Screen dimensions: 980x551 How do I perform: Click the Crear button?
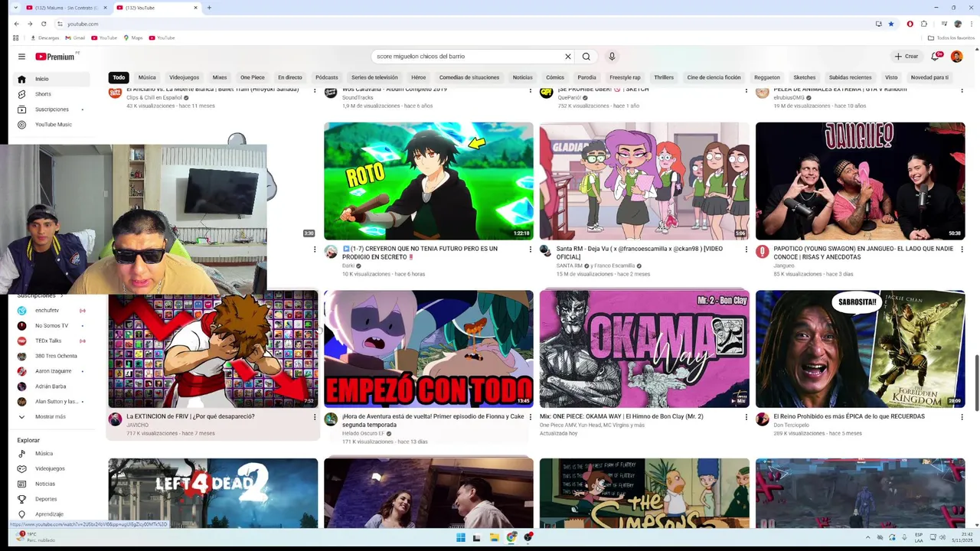pyautogui.click(x=906, y=57)
